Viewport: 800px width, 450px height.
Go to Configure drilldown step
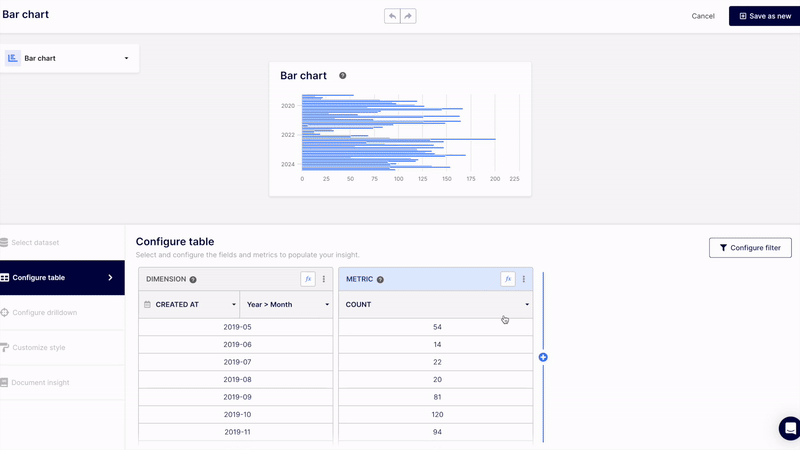tap(62, 312)
